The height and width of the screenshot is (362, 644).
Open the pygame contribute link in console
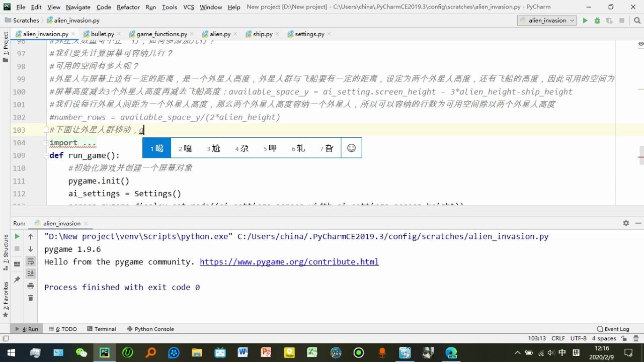(x=289, y=261)
